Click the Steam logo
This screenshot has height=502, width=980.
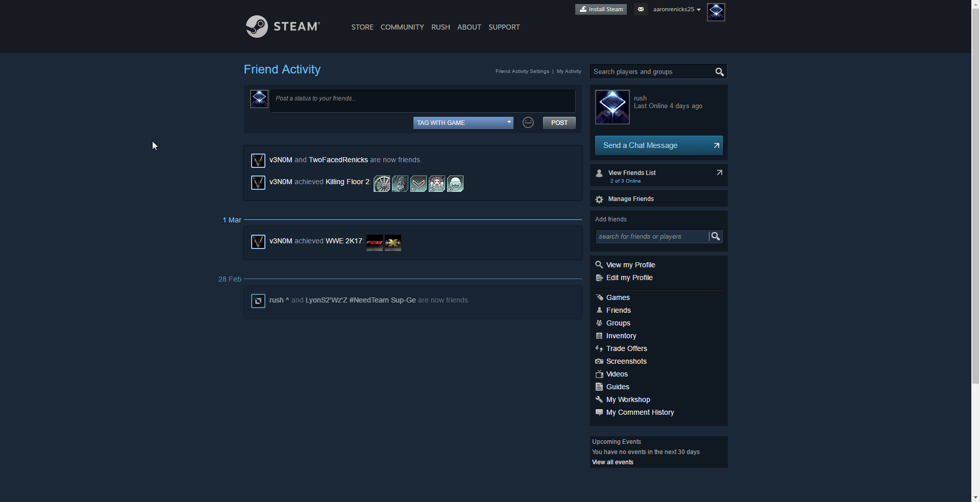coord(283,27)
